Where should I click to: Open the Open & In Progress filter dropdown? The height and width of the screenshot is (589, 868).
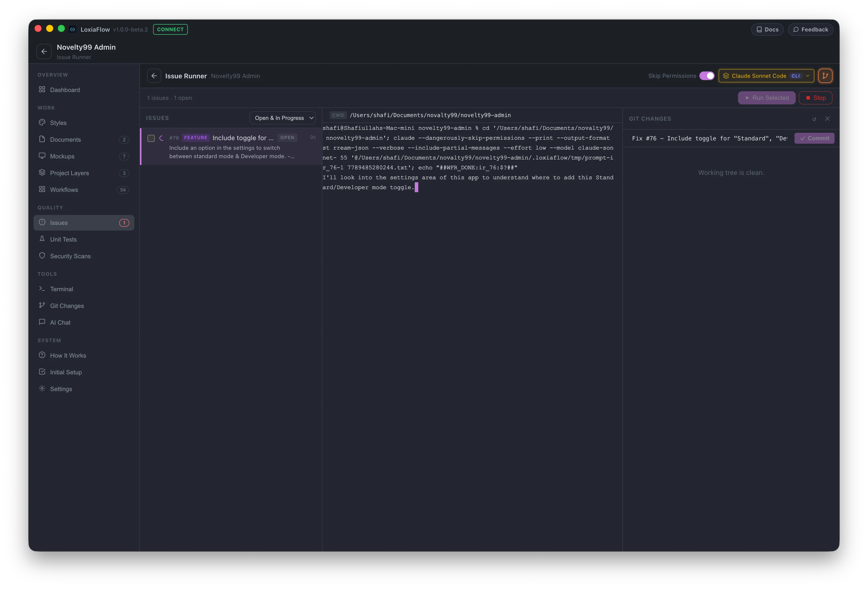pos(283,118)
